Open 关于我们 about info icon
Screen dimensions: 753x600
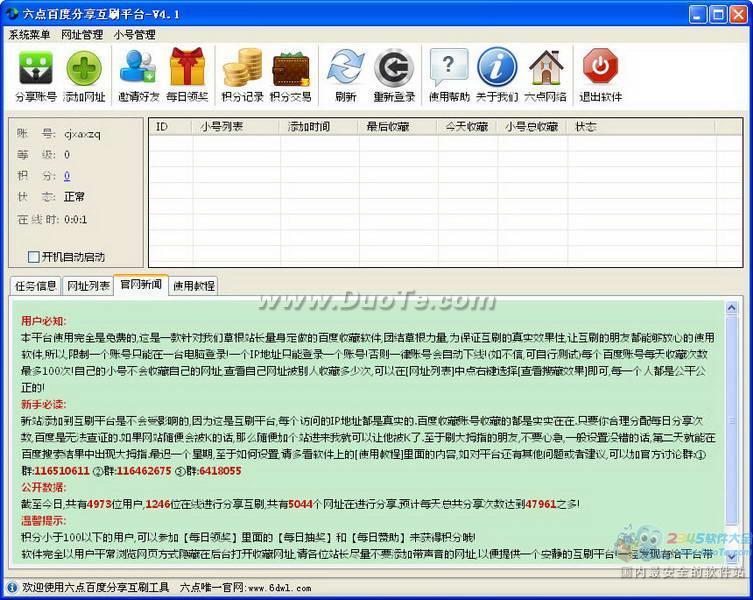coord(497,75)
